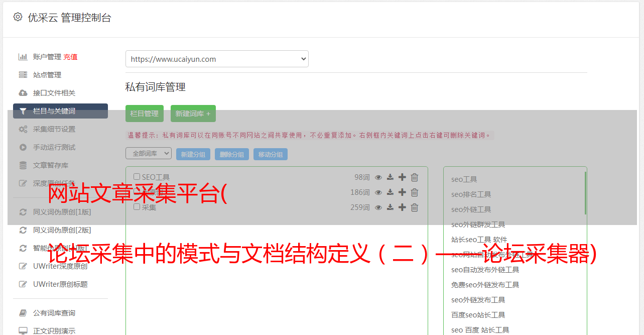View the 186词 library via eye icon
Image resolution: width=644 pixels, height=335 pixels.
tap(378, 192)
